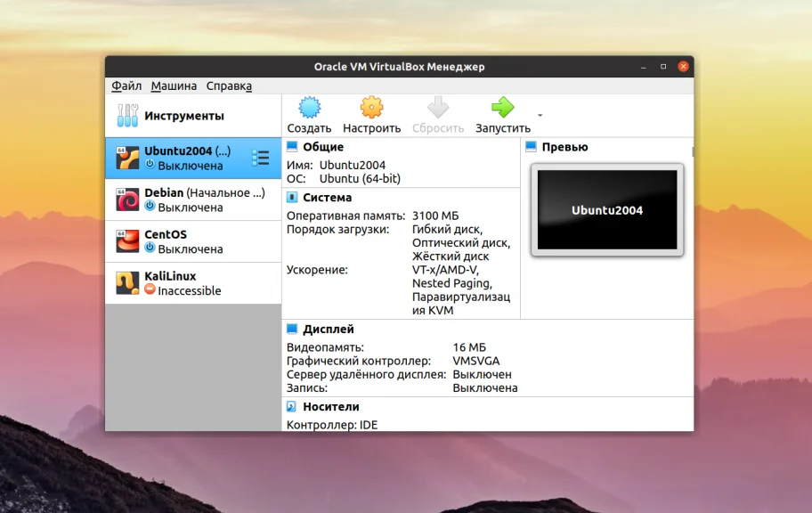This screenshot has height=513, width=812.
Task: Open the Инструменты tools icon
Action: (127, 116)
